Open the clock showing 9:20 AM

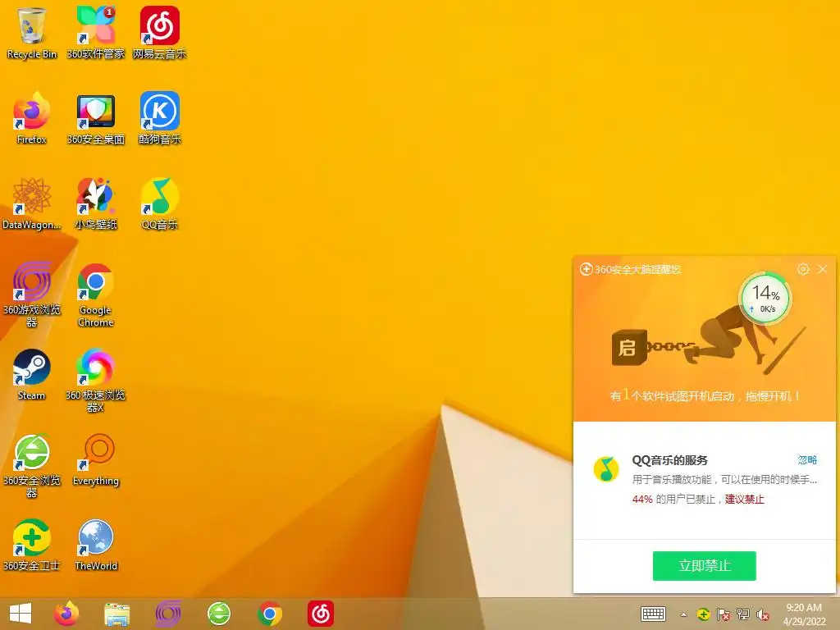pos(804,614)
